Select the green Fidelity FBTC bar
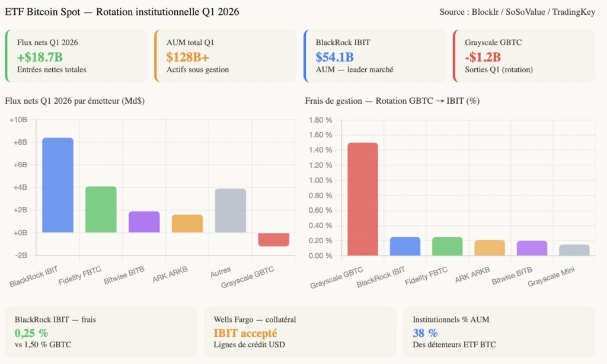Viewport: 607px width, 364px height. [100, 207]
